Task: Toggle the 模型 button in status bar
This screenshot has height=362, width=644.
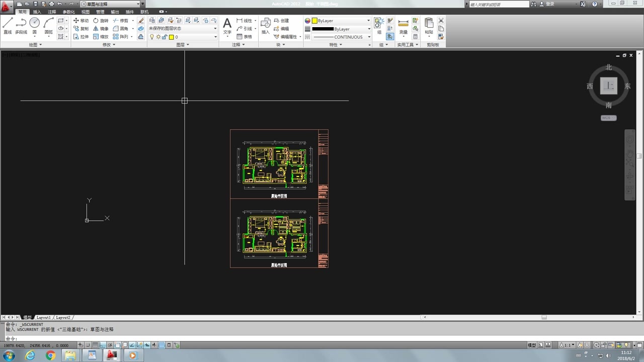Action: pos(532,345)
